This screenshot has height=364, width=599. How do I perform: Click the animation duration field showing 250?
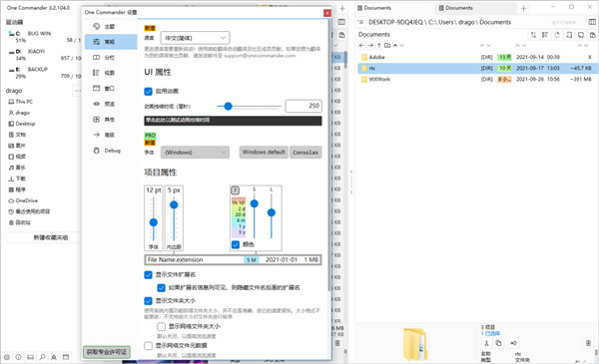[303, 106]
